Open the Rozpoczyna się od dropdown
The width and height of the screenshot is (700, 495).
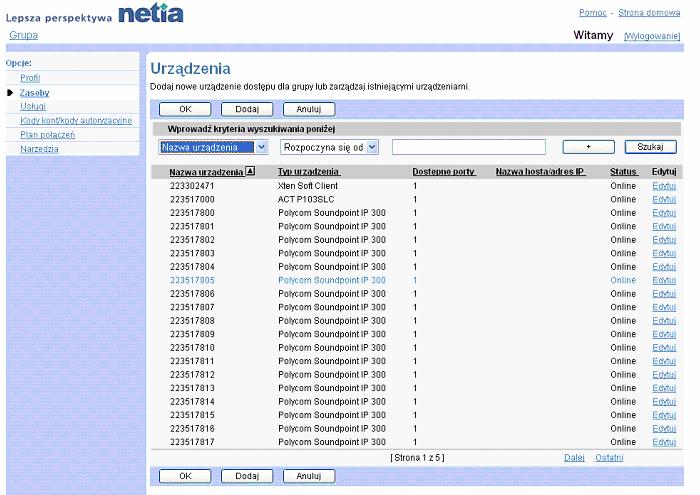tap(329, 147)
